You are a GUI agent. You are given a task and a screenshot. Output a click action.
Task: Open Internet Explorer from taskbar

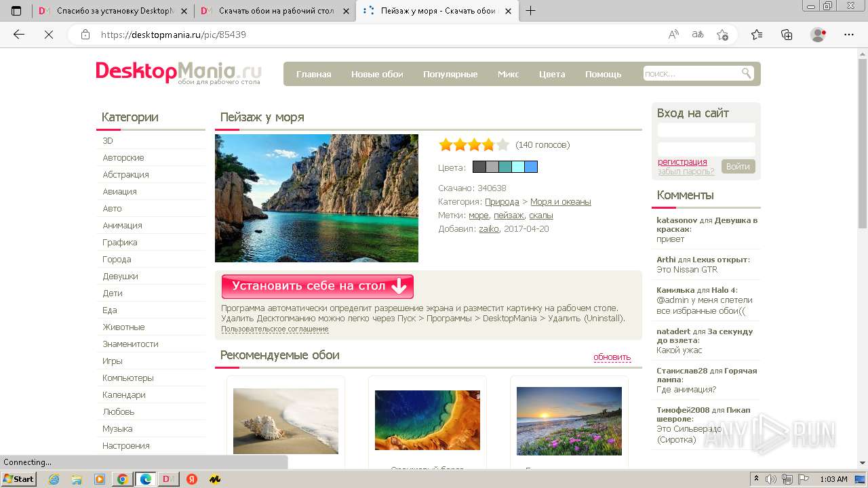click(54, 479)
